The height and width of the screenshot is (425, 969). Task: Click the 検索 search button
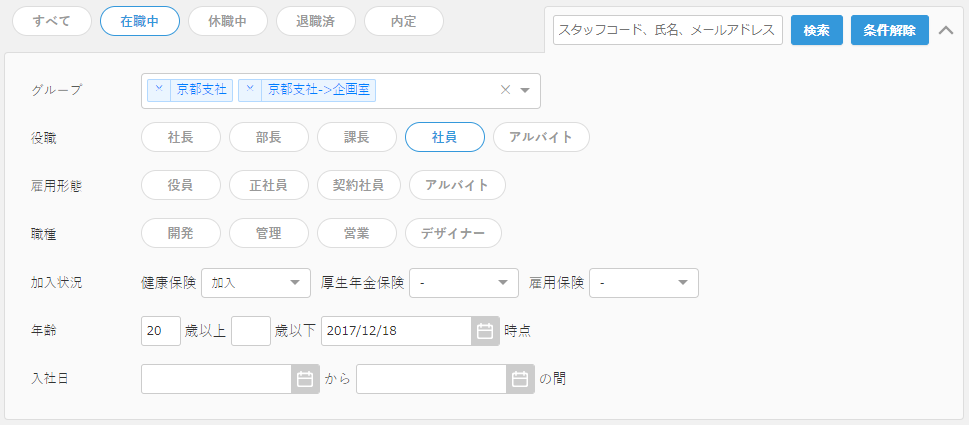pyautogui.click(x=817, y=30)
